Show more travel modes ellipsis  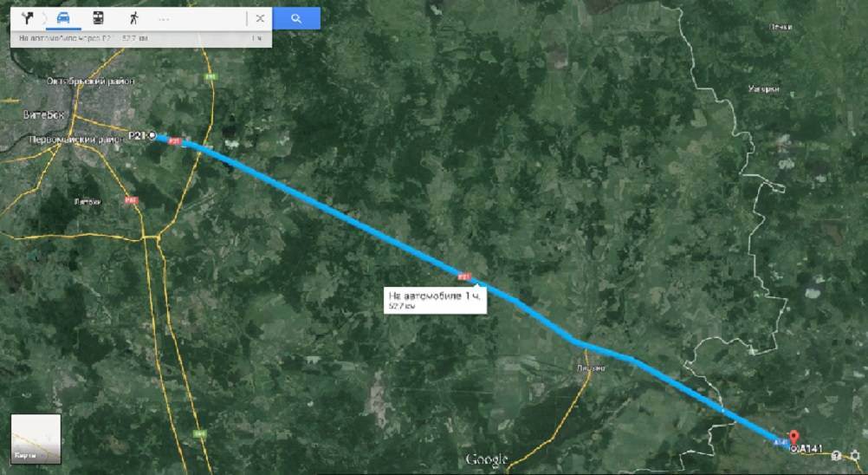164,19
